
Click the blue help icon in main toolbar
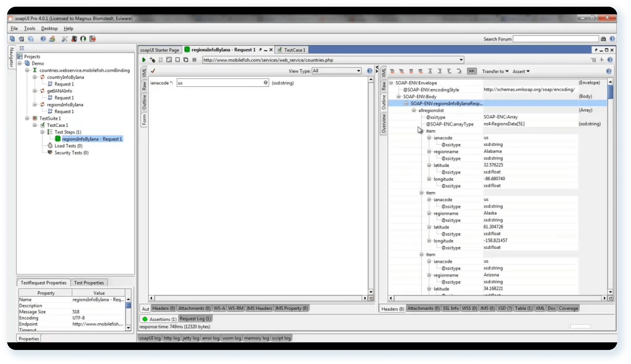(x=43, y=39)
